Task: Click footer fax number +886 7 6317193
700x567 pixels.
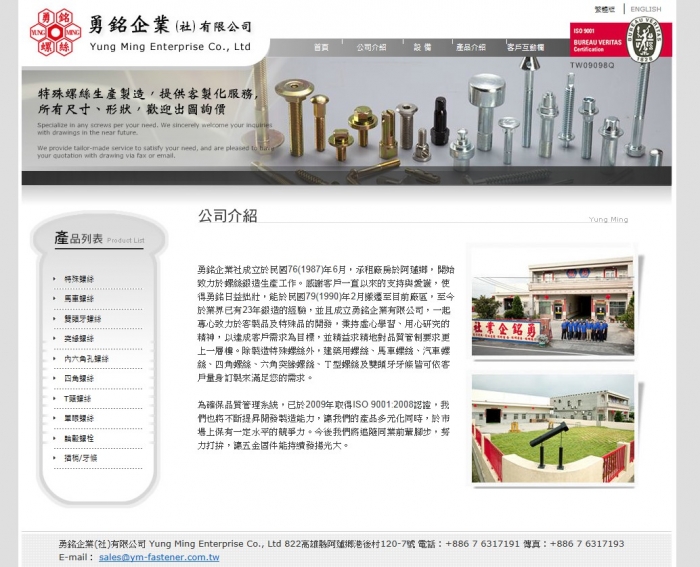Action: [587, 544]
